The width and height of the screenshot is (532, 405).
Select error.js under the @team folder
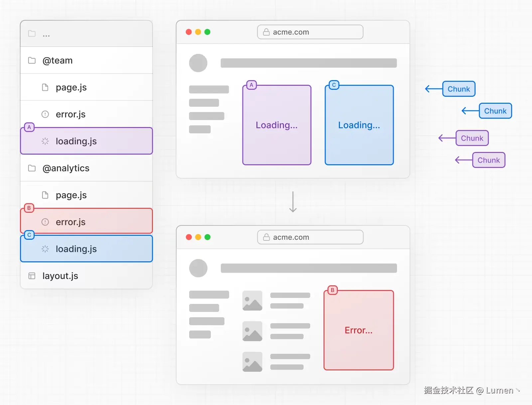pyautogui.click(x=86, y=114)
